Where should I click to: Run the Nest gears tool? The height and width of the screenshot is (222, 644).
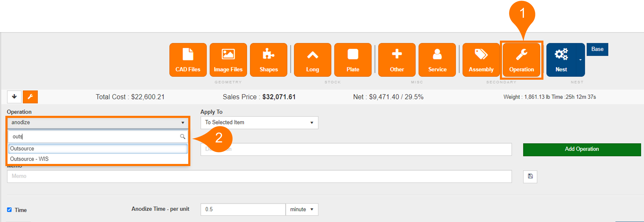(561, 60)
